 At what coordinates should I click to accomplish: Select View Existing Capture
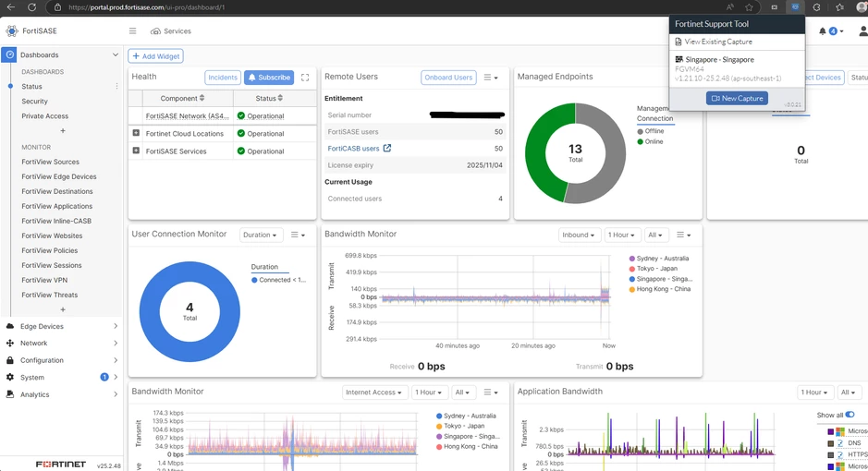click(x=718, y=42)
